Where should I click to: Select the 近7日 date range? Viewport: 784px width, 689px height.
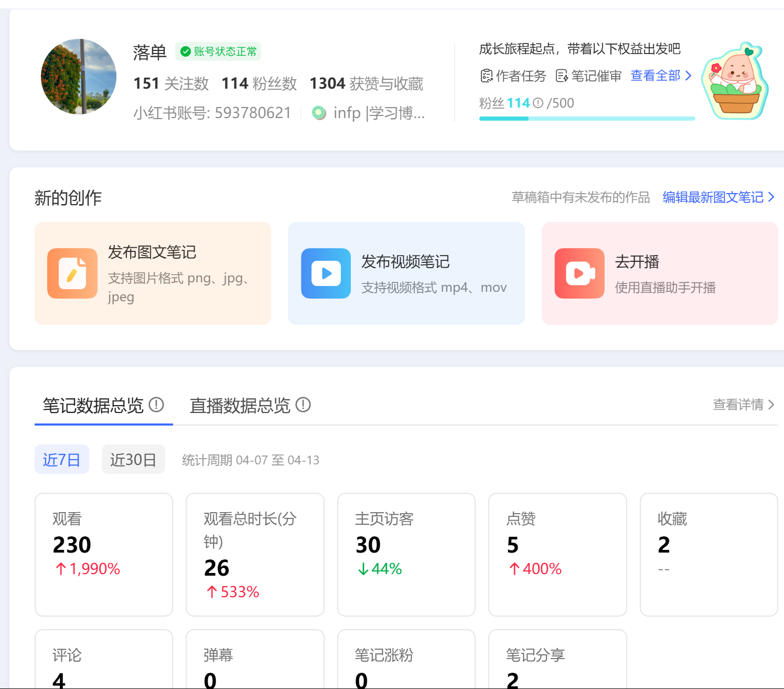pyautogui.click(x=61, y=459)
